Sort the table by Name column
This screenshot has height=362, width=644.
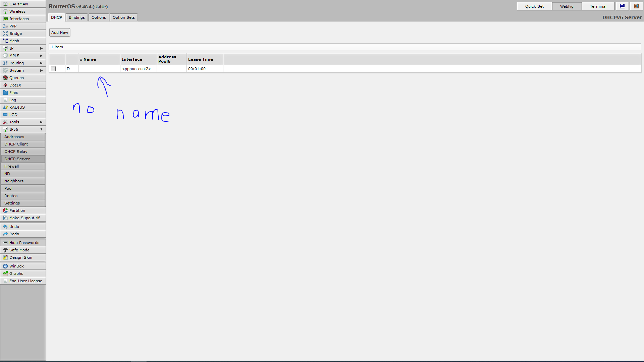click(99, 59)
